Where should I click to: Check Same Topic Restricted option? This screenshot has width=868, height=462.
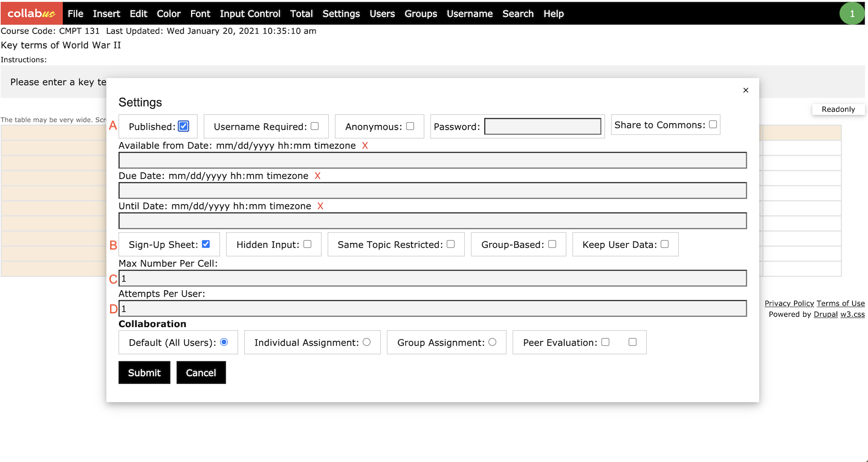(450, 244)
